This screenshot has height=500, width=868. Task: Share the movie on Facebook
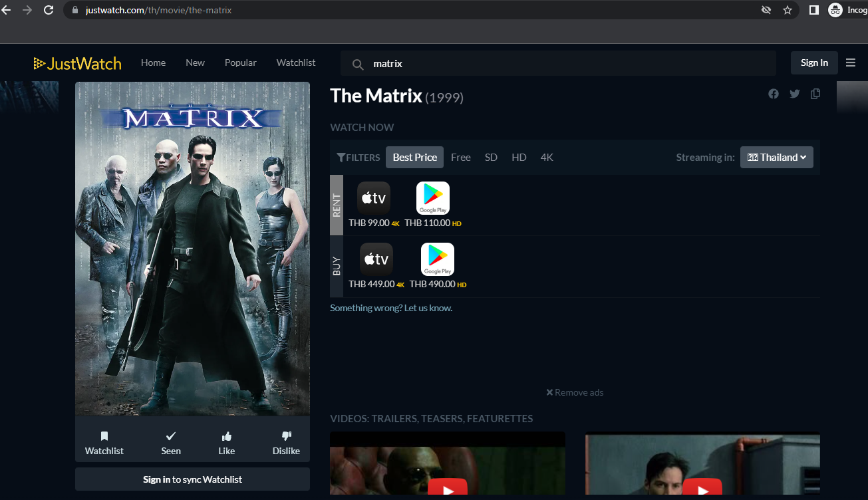click(774, 94)
